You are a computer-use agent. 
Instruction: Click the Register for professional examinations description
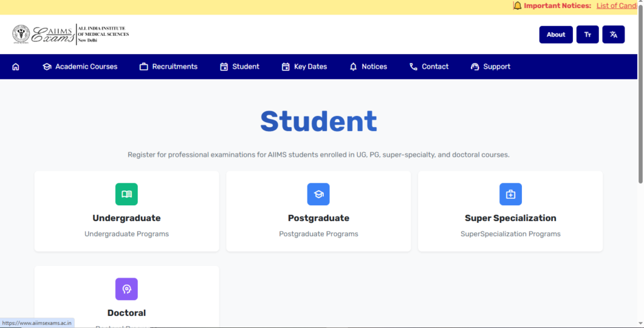(x=318, y=155)
